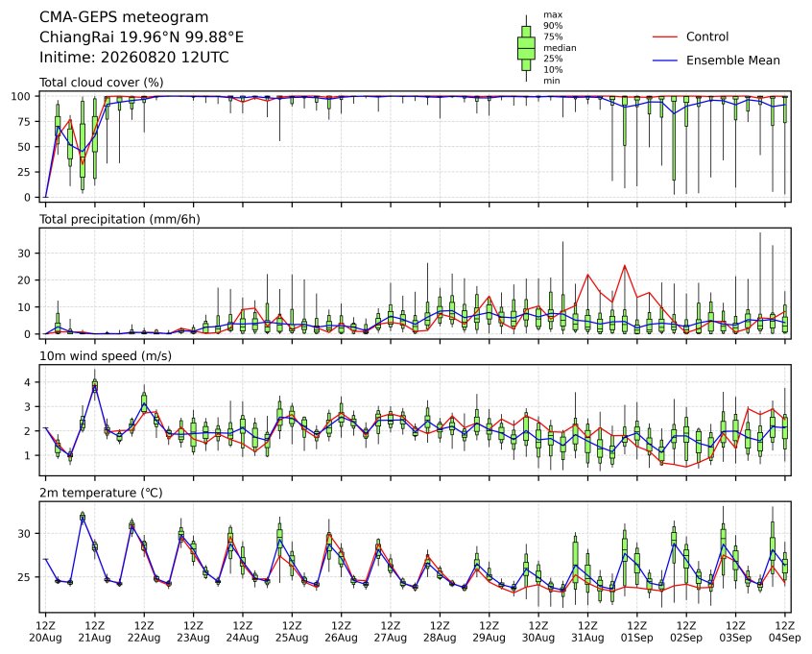Click the box-plot legend icon

pos(526,48)
